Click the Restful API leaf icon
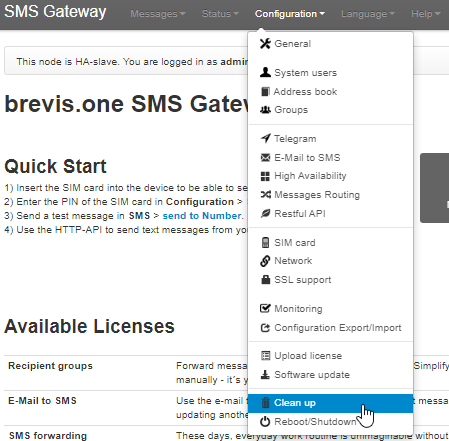This screenshot has height=441, width=449. point(265,213)
